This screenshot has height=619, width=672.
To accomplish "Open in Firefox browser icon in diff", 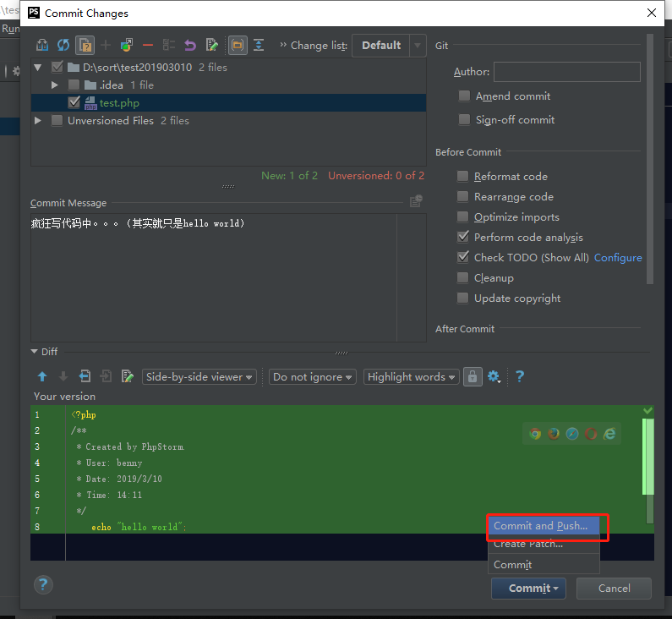I will [x=554, y=434].
